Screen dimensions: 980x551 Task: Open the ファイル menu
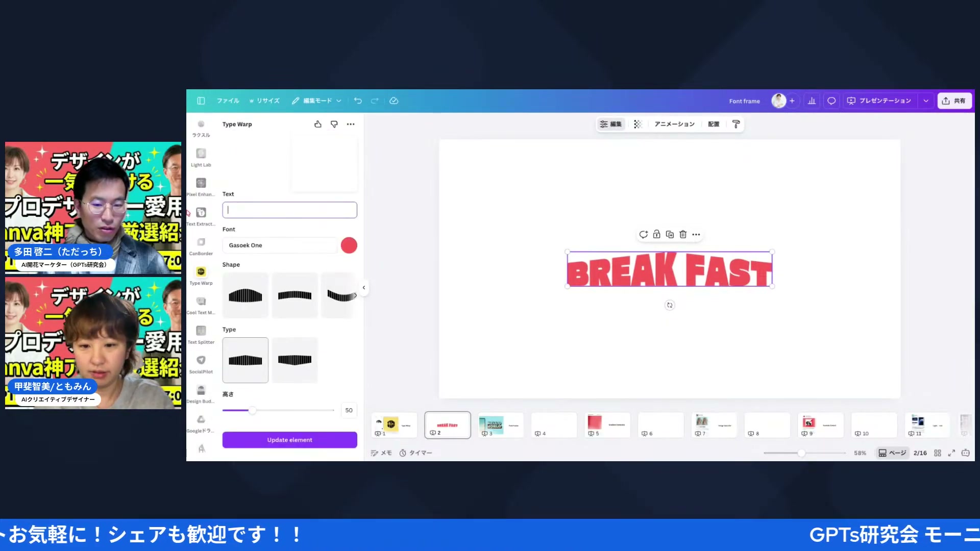(228, 101)
